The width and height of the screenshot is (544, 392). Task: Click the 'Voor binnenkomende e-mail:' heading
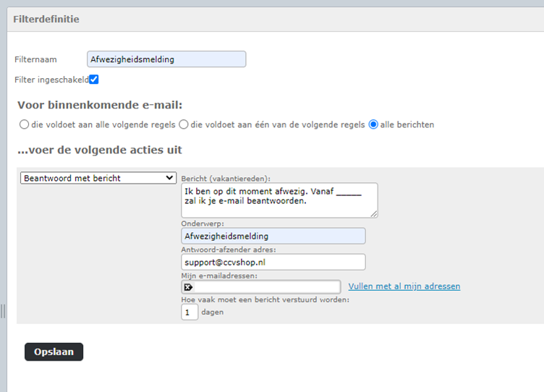pos(100,105)
